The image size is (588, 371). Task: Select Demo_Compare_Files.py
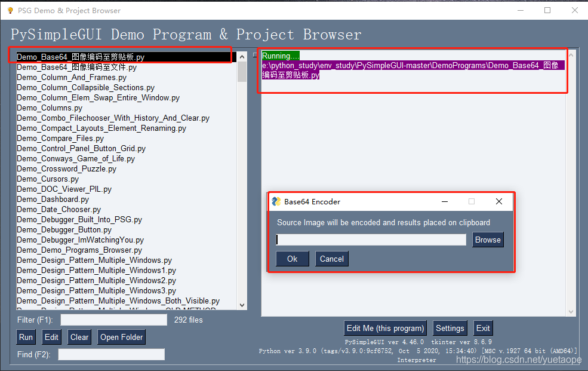[127, 138]
